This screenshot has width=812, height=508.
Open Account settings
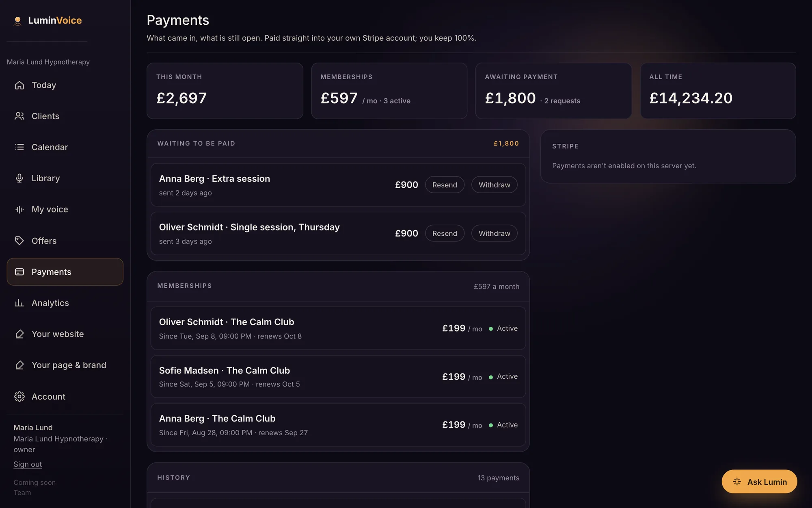coord(65,397)
